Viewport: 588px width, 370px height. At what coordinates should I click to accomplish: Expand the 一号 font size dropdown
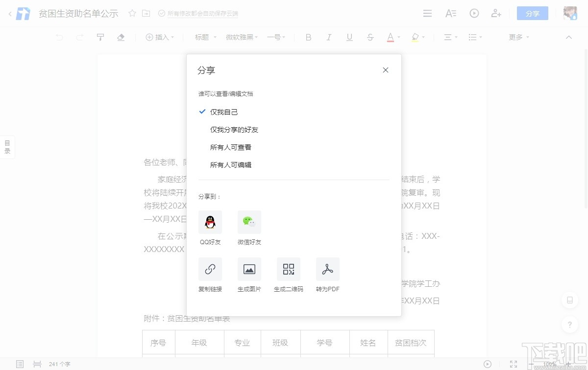point(275,37)
